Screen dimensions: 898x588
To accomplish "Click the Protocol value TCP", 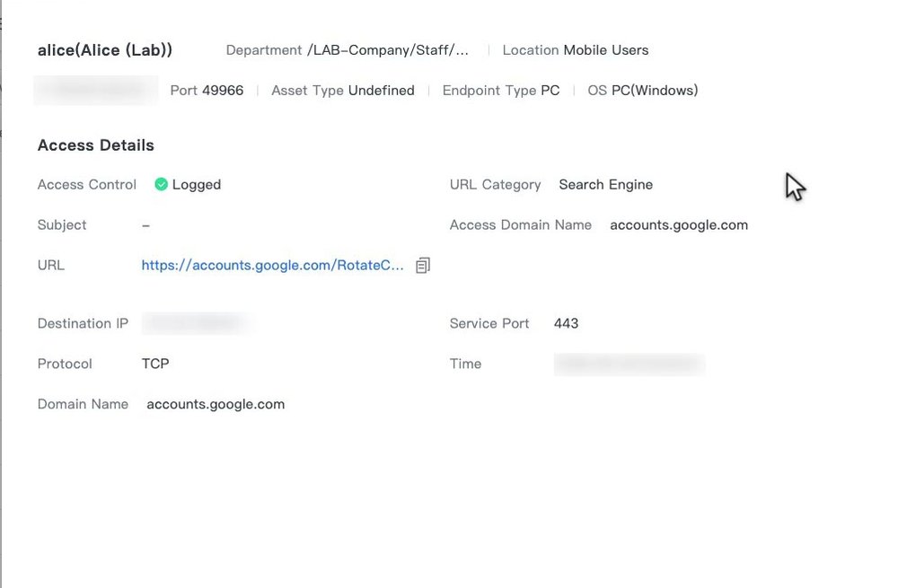I will [x=155, y=364].
